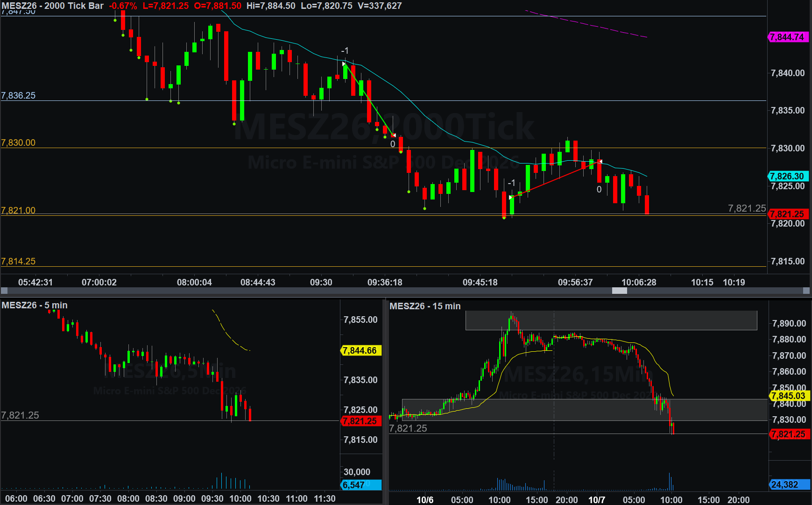This screenshot has height=505, width=812.
Task: Click the 10:06:28 time axis label
Action: click(x=639, y=282)
